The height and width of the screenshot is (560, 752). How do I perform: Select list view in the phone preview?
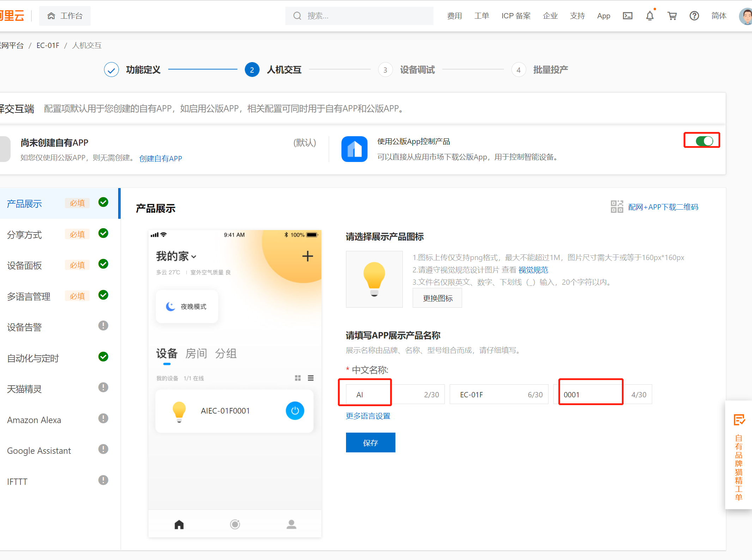(x=311, y=378)
